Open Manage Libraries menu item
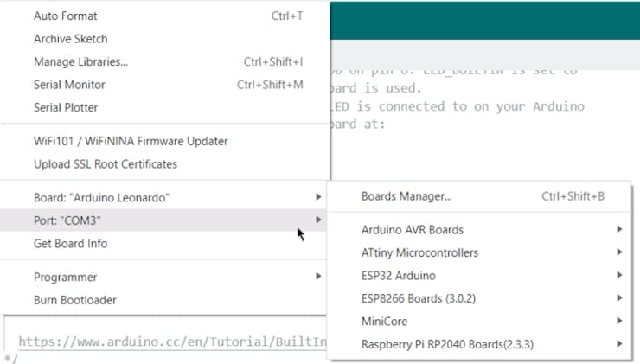640x364 pixels. (80, 62)
